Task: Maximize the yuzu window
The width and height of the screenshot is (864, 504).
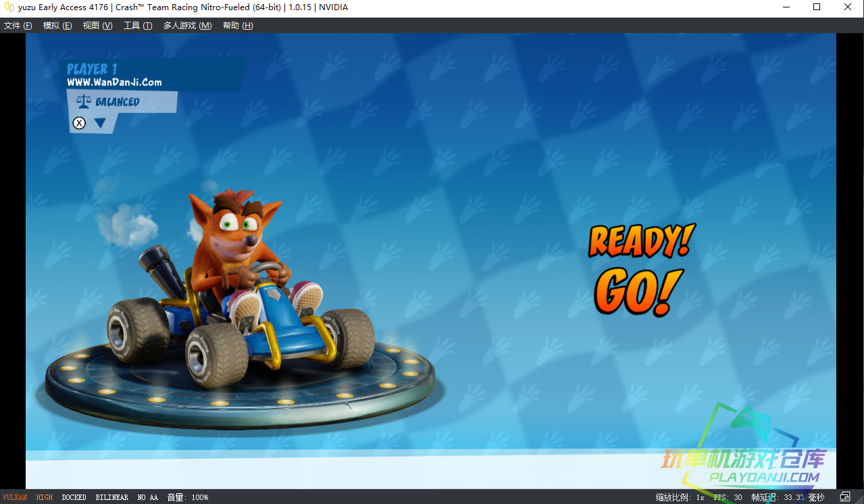Action: click(x=817, y=7)
